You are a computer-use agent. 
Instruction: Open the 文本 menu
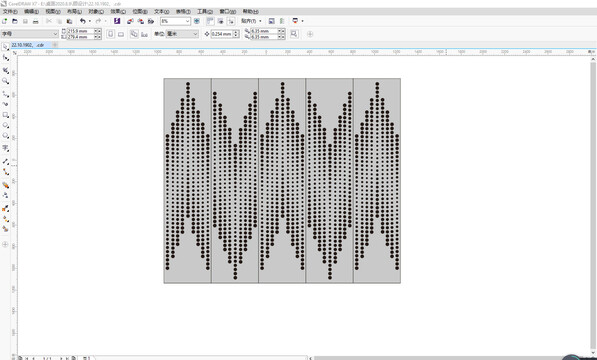(x=161, y=12)
